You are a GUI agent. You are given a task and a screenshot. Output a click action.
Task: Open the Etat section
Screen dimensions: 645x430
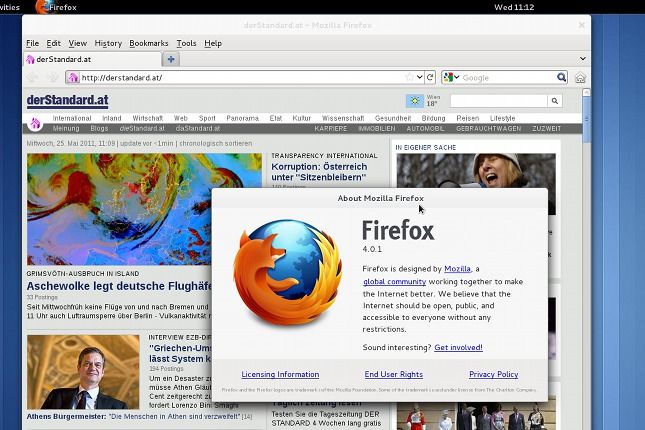click(276, 118)
